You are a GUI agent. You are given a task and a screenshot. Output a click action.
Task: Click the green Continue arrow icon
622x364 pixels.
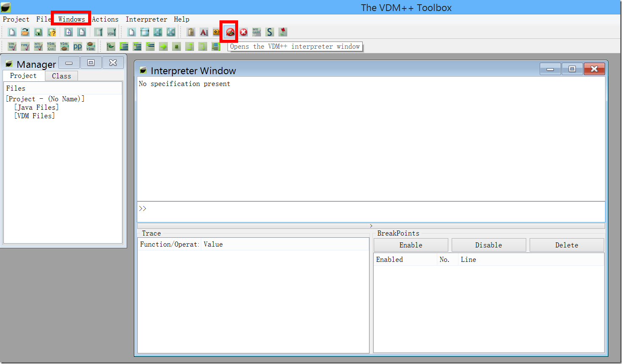pyautogui.click(x=163, y=46)
